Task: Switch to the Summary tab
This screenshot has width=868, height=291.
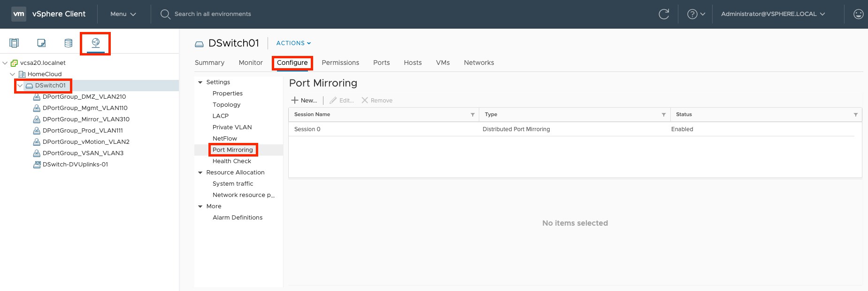Action: pyautogui.click(x=209, y=63)
